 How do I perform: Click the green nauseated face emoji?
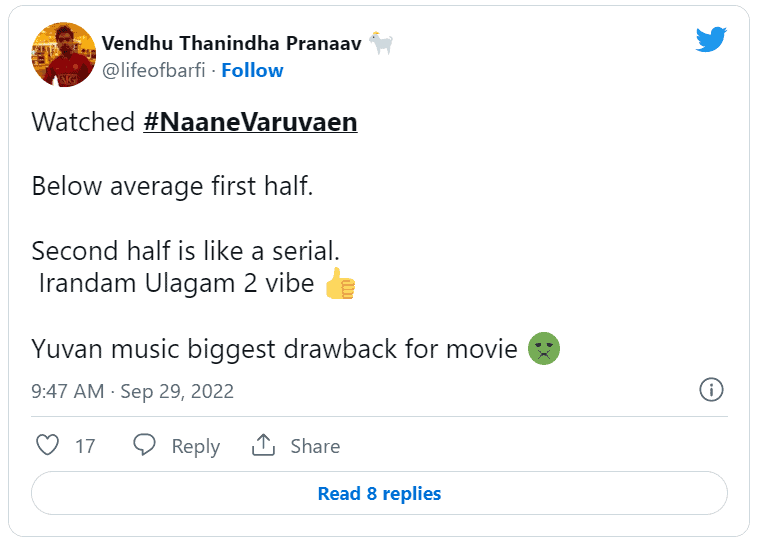(543, 349)
